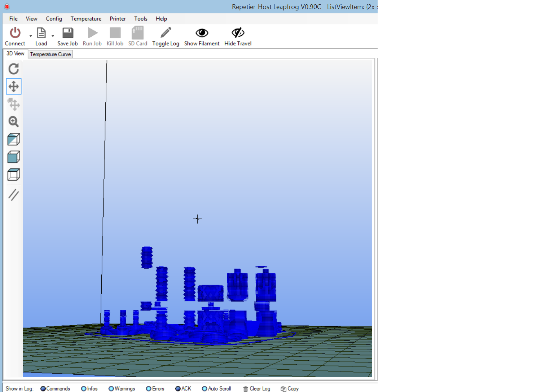Click the Connect power icon
The width and height of the screenshot is (554, 392).
tap(15, 33)
